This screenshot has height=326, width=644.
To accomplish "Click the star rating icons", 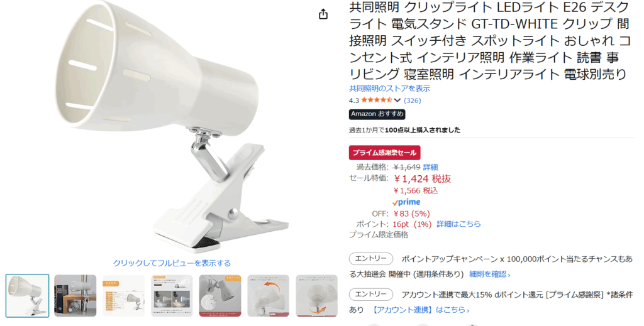I will click(x=376, y=100).
